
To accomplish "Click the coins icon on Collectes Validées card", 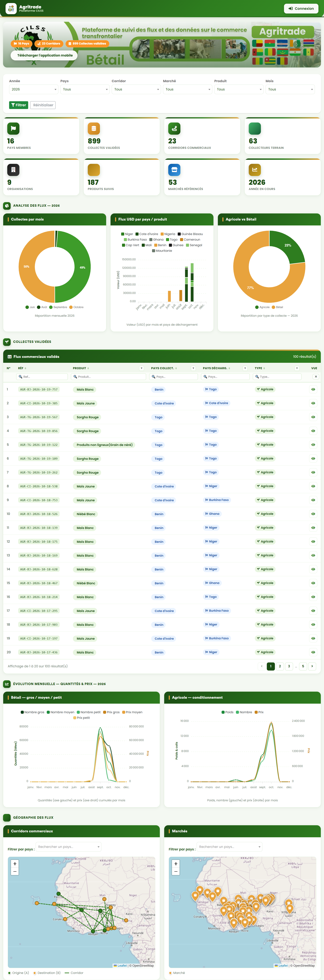I will (94, 129).
